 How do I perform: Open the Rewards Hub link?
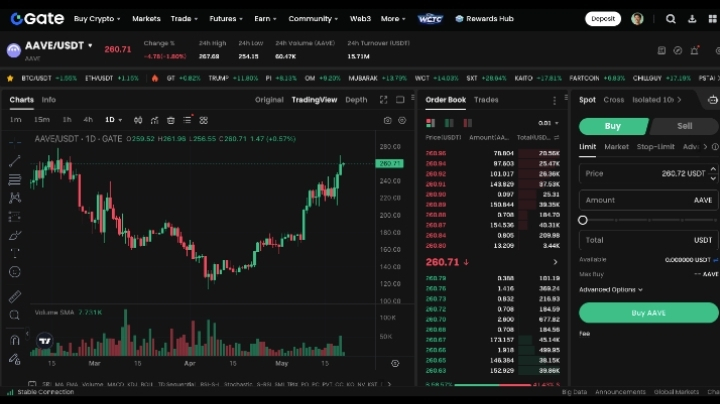tap(484, 19)
